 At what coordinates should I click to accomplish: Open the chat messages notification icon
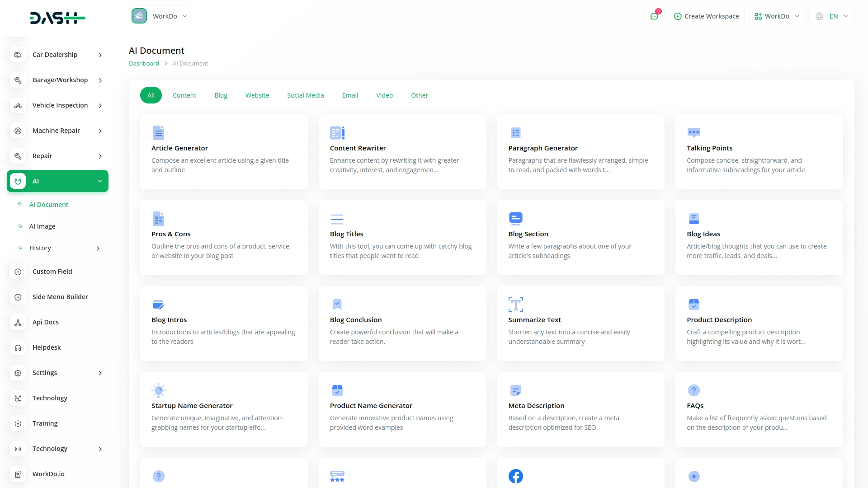pos(654,16)
